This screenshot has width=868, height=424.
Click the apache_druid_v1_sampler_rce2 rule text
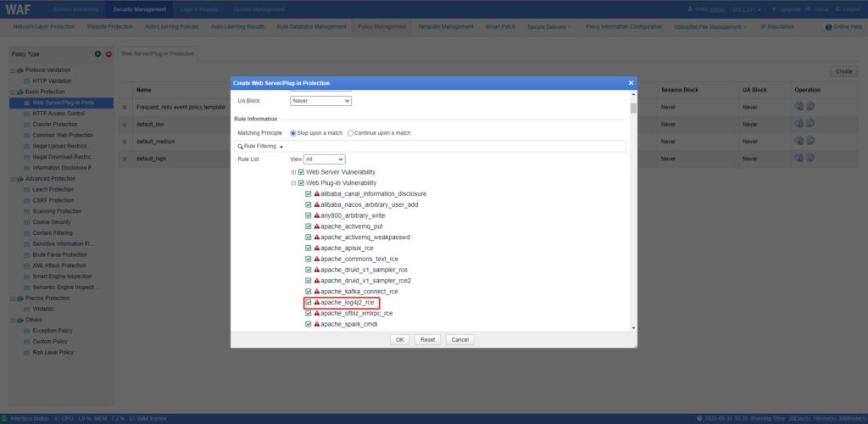point(366,281)
